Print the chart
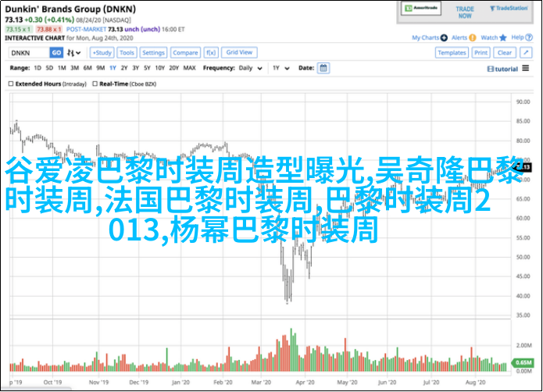The width and height of the screenshot is (543, 392). 480,53
